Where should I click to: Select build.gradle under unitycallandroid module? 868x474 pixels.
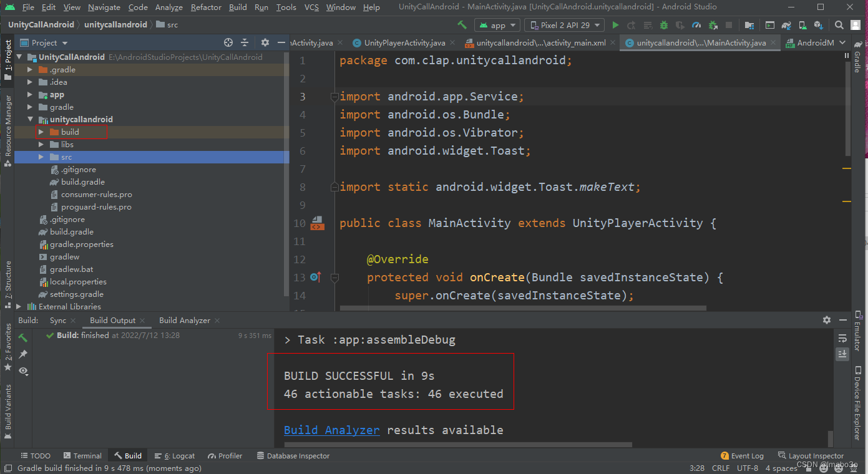(x=83, y=181)
